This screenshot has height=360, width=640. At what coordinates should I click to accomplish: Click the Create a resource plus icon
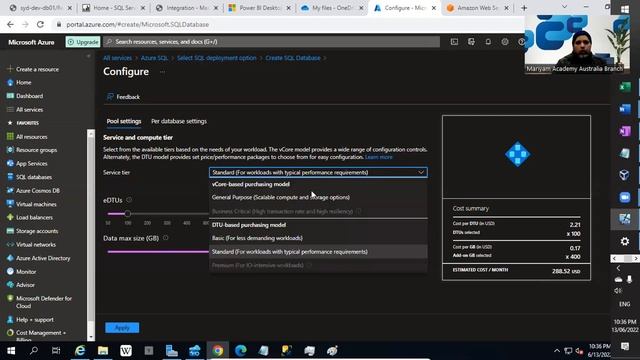click(x=10, y=69)
